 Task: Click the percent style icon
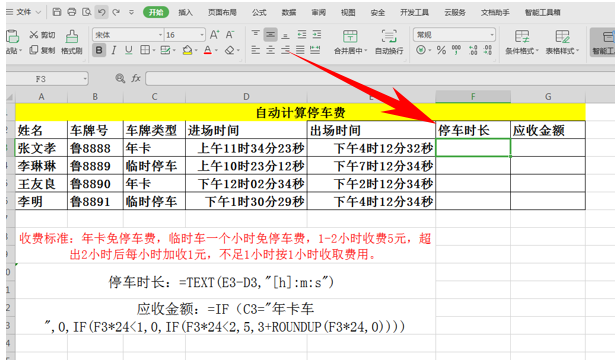coord(441,50)
